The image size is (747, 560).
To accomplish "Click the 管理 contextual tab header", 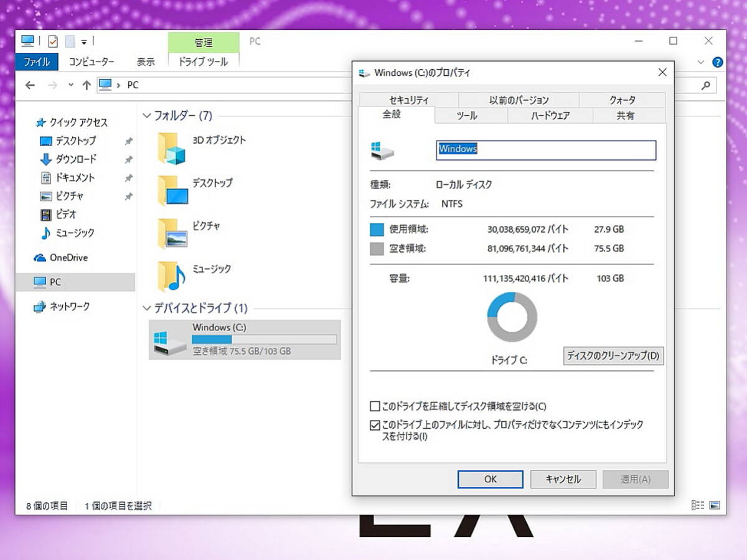I will 204,42.
